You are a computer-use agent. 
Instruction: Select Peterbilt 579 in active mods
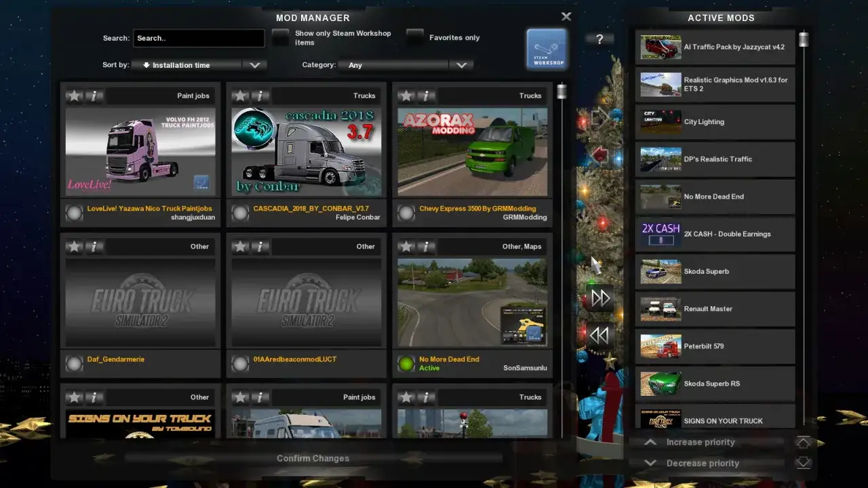coord(715,346)
